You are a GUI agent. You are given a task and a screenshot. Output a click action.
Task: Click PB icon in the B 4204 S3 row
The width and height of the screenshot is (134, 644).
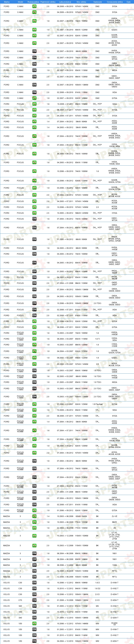34,624
